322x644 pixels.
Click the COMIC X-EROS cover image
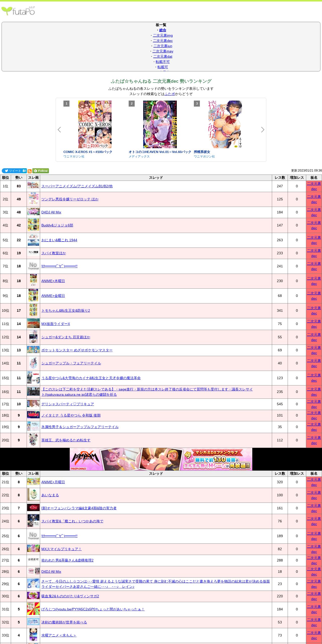[x=95, y=124]
